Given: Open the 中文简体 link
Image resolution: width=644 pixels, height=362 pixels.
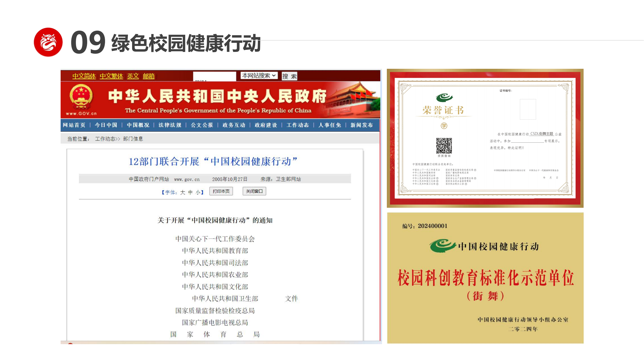Looking at the screenshot, I should pyautogui.click(x=84, y=76).
